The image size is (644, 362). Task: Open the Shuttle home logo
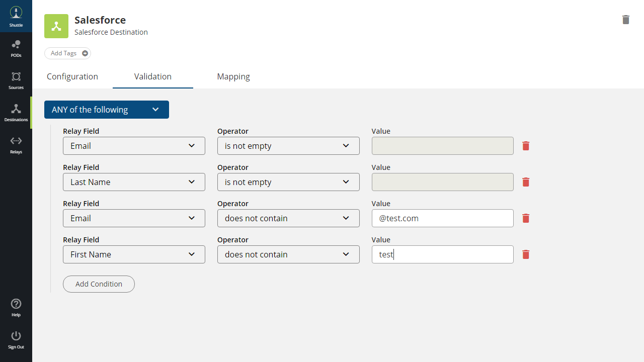(16, 16)
